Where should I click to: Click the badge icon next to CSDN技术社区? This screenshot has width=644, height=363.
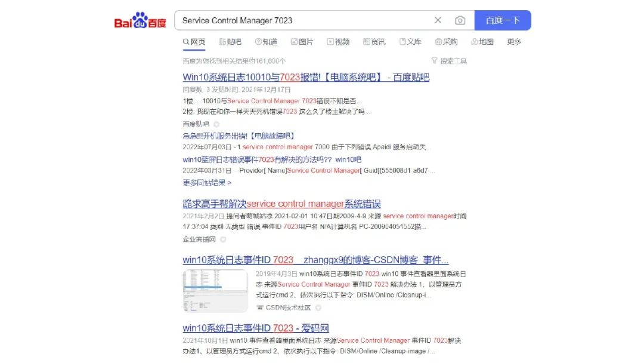click(318, 307)
